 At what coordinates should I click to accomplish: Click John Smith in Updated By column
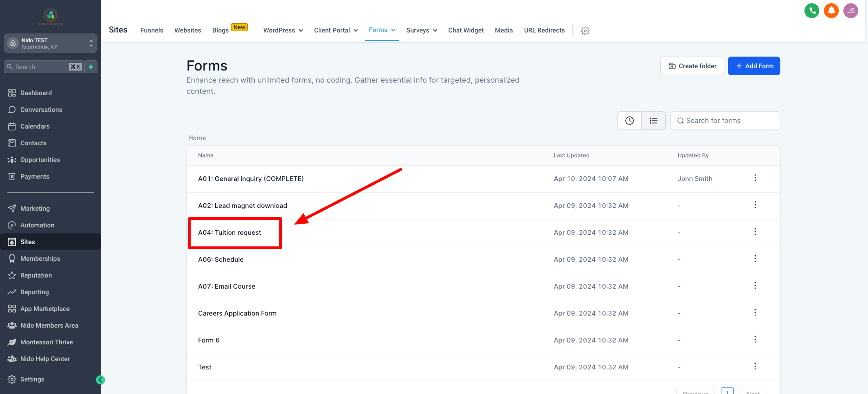pos(695,179)
